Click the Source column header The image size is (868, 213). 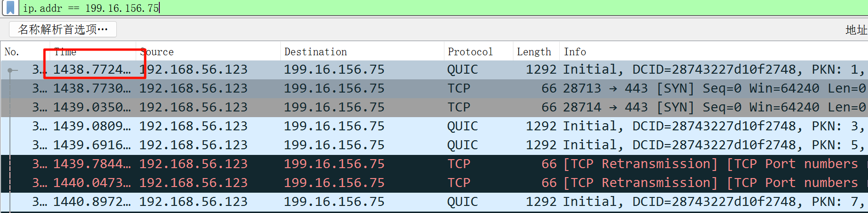tap(158, 52)
